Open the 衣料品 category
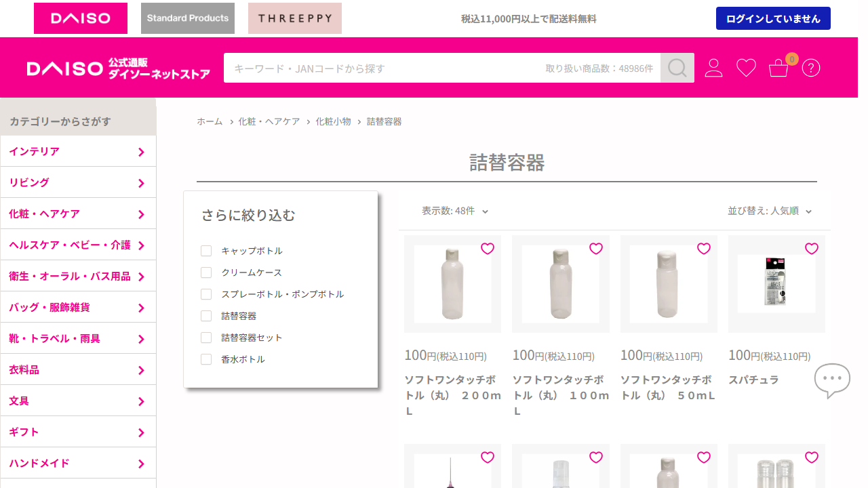This screenshot has height=488, width=868. tap(78, 369)
